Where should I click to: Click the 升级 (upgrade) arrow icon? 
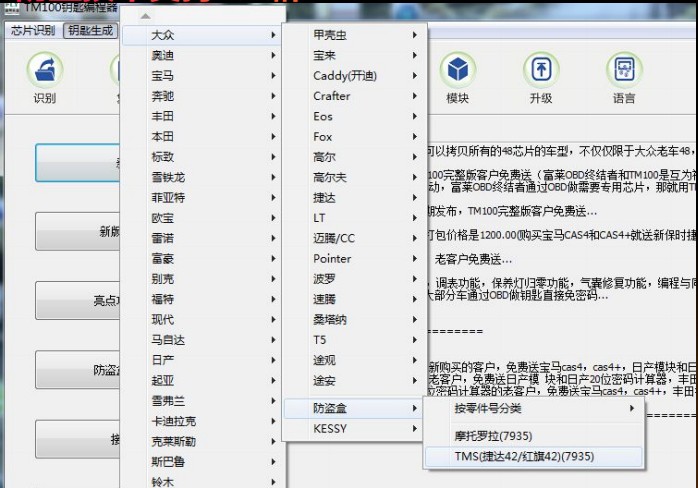pos(541,70)
